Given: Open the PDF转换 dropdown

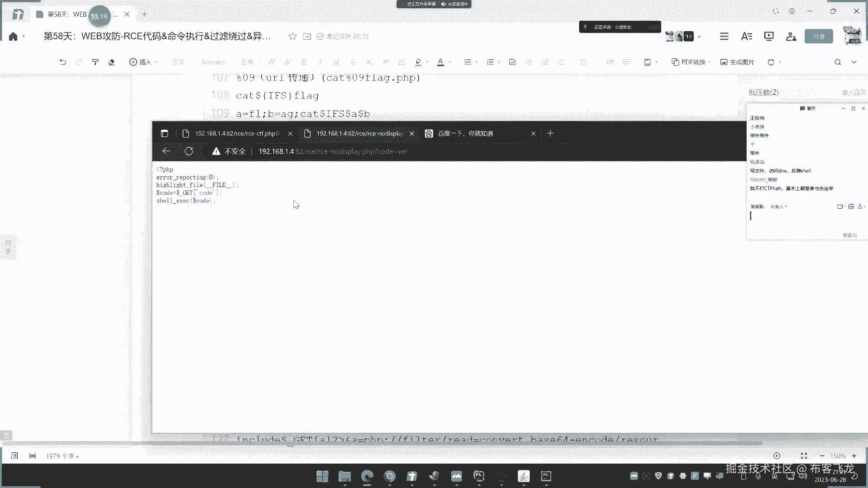Looking at the screenshot, I should [x=691, y=62].
